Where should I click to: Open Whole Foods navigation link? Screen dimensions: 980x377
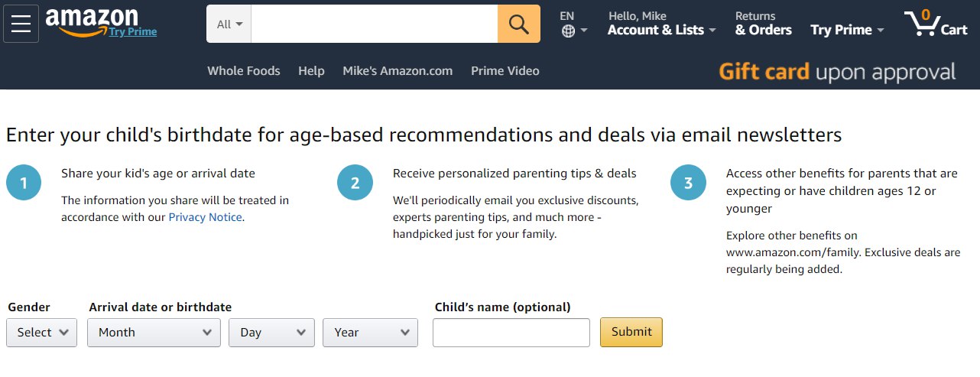coord(243,71)
